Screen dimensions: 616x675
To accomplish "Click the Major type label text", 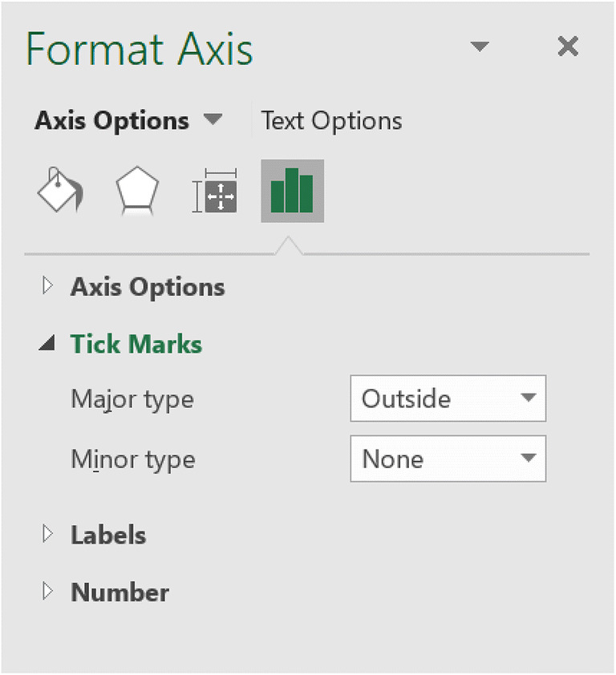I will (x=132, y=398).
